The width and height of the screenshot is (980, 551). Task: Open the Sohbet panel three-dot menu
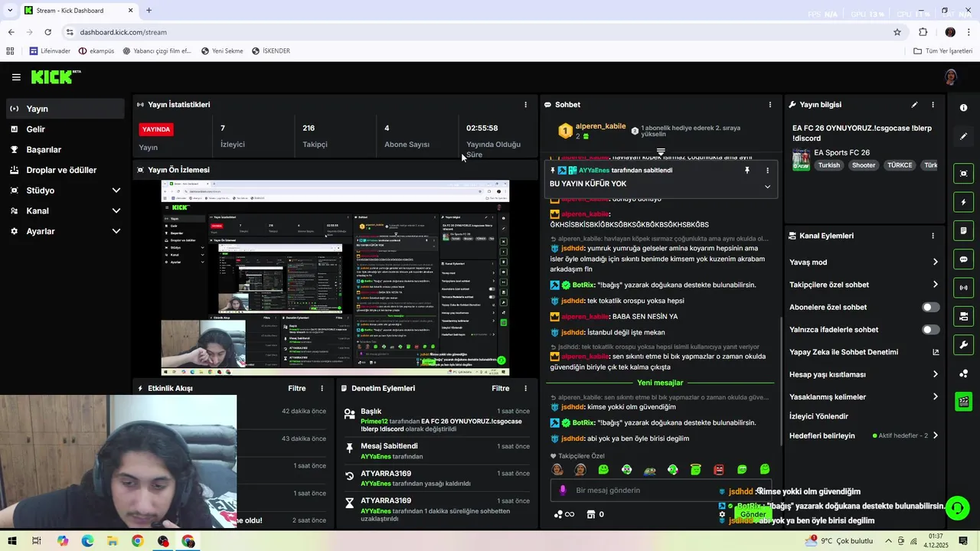point(770,105)
